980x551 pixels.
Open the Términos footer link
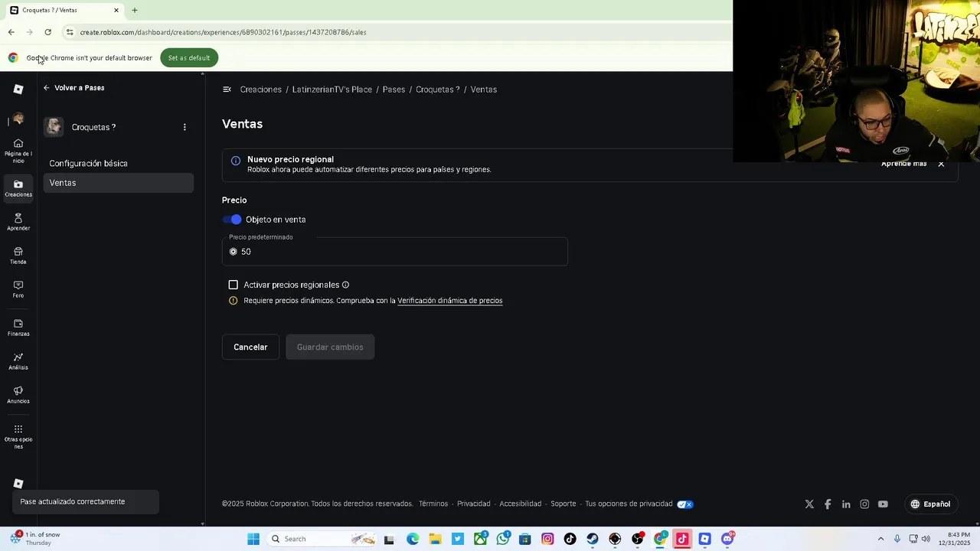pyautogui.click(x=433, y=504)
